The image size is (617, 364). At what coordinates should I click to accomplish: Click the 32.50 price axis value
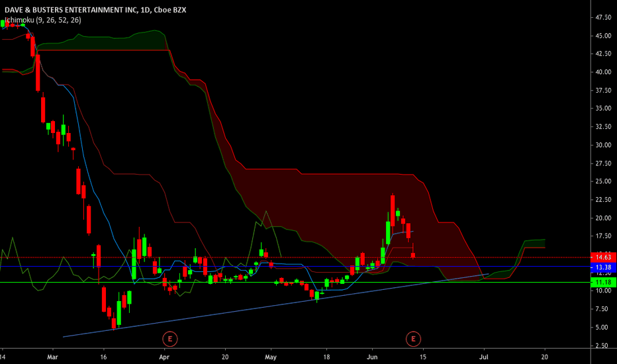pos(603,126)
